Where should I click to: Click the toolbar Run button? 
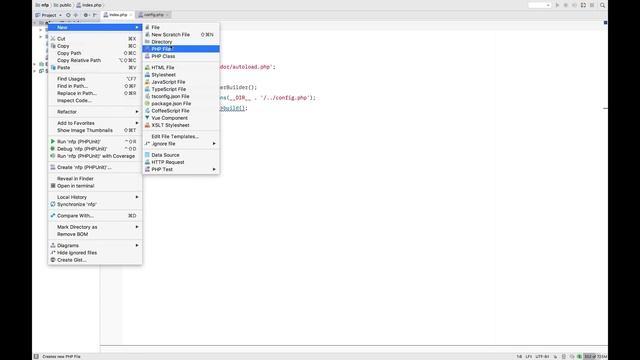557,5
